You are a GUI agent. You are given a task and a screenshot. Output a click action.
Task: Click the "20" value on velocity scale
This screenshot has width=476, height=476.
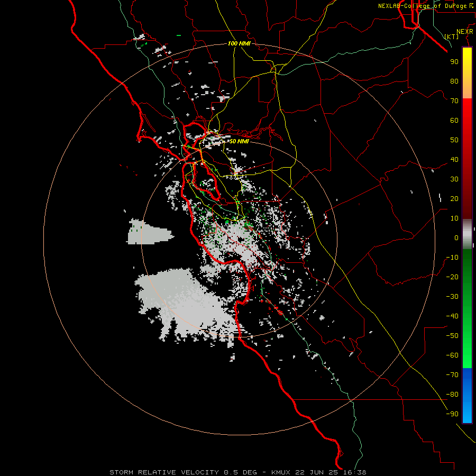click(454, 198)
